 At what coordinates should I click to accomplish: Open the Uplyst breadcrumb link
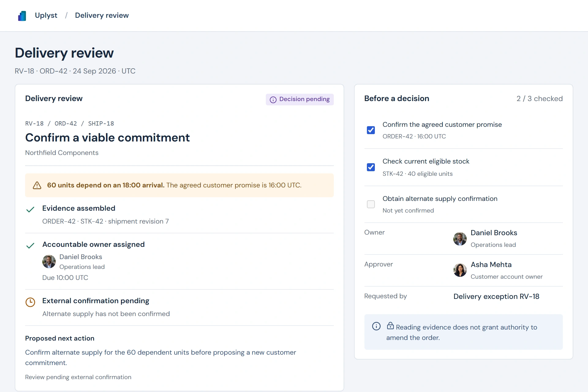tap(46, 15)
